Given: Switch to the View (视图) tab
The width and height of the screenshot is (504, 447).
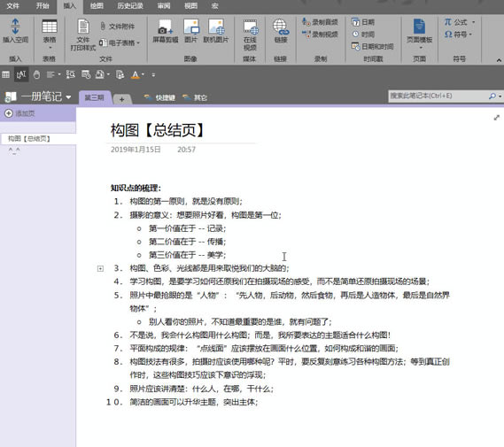Looking at the screenshot, I should pyautogui.click(x=191, y=6).
